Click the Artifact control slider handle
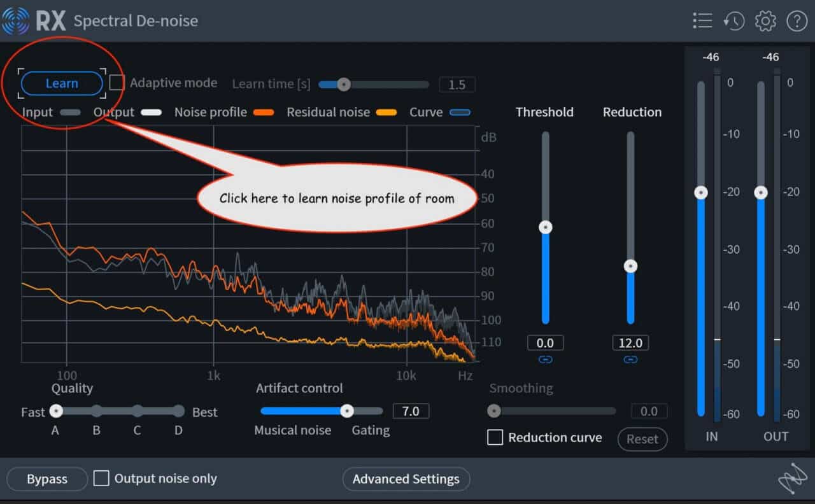 point(347,411)
